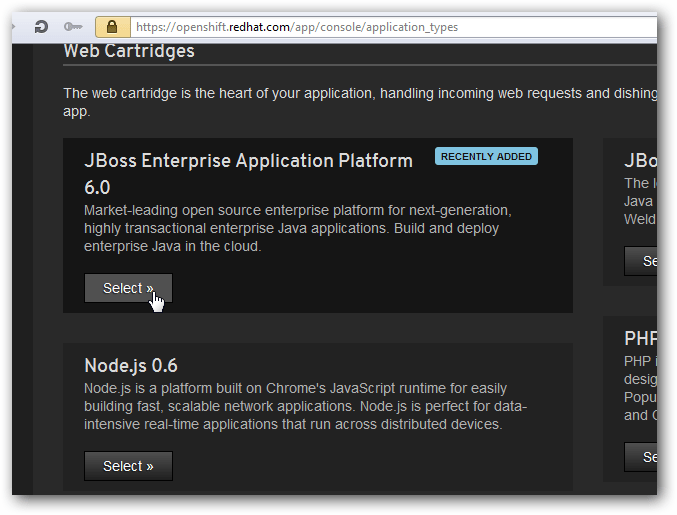Click the key icon beside the address bar
The height and width of the screenshot is (515, 677).
[x=73, y=27]
